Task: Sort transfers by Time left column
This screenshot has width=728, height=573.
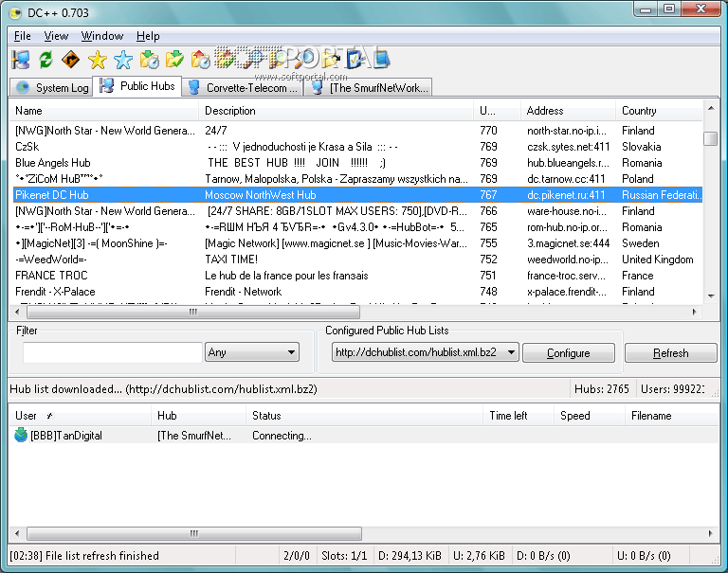Action: click(x=519, y=415)
